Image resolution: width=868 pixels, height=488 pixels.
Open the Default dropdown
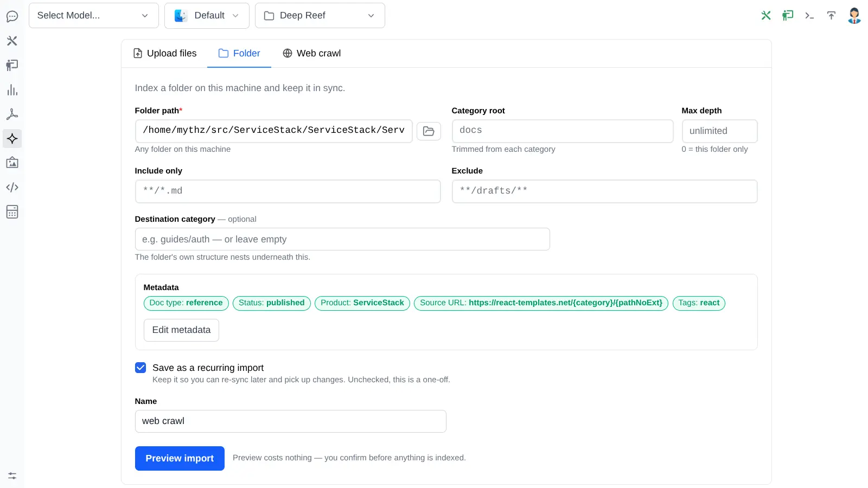(207, 16)
